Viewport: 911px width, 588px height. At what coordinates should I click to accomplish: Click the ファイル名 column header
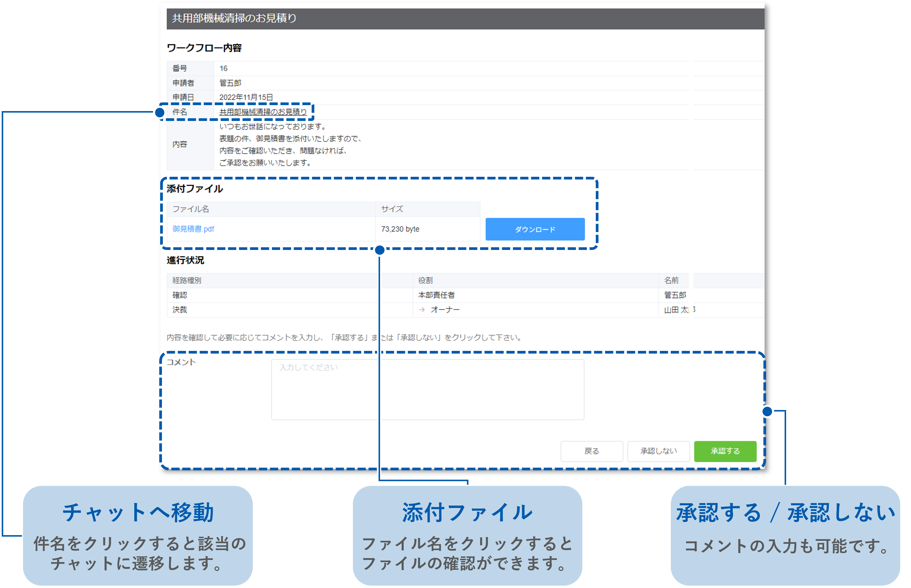191,209
